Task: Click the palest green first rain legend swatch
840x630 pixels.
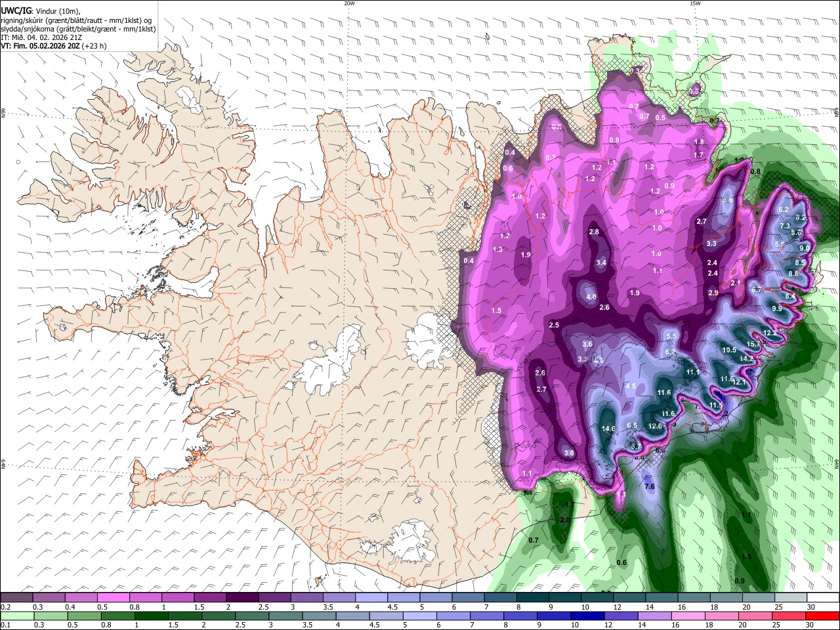Action: (17, 616)
